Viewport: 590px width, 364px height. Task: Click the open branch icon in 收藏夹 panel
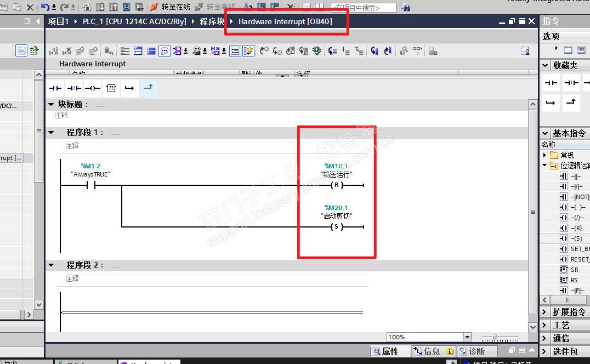551,103
